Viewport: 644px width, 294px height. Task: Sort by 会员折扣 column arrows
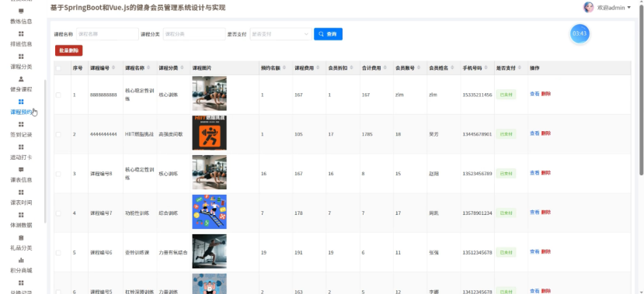point(352,67)
